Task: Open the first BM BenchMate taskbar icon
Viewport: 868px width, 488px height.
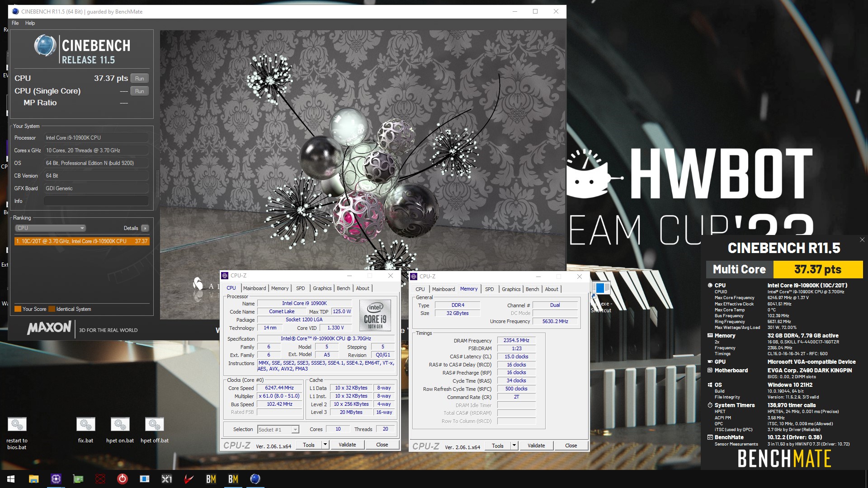Action: [211, 479]
